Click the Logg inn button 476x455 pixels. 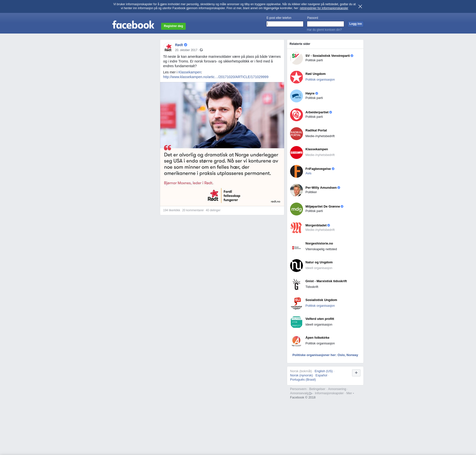tap(356, 24)
